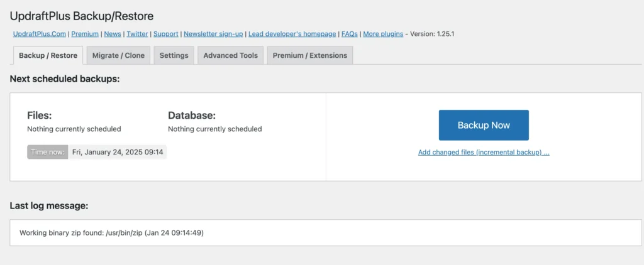The width and height of the screenshot is (644, 265).
Task: Click the News link
Action: pyautogui.click(x=113, y=34)
